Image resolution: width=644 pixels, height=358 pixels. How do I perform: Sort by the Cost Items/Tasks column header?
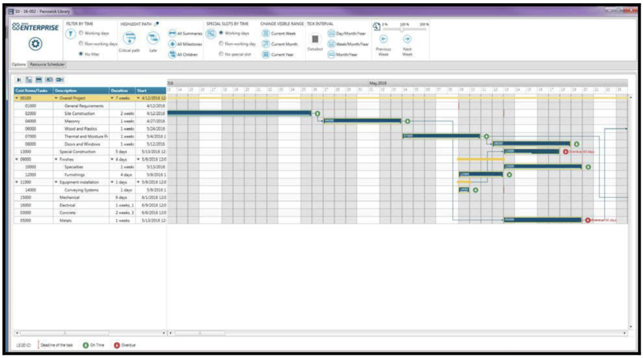(x=33, y=91)
